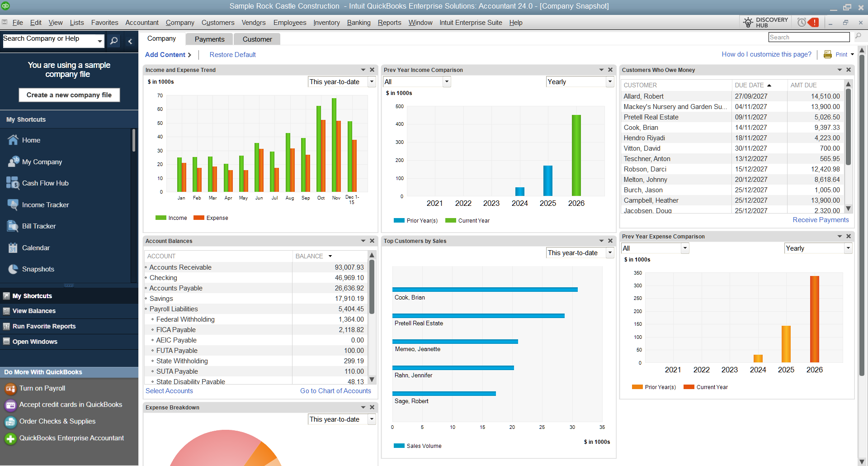Collapse Account Balances panel arrow
The height and width of the screenshot is (466, 868).
pyautogui.click(x=363, y=241)
